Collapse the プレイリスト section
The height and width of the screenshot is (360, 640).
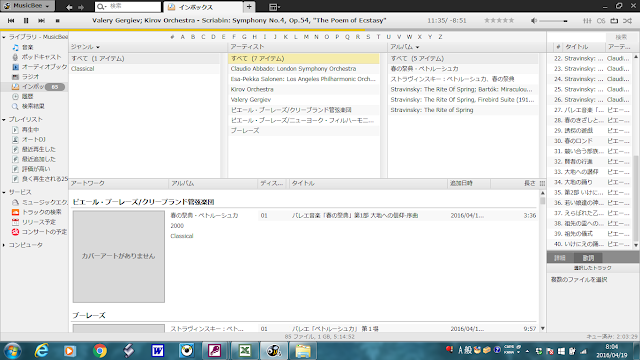click(4, 120)
